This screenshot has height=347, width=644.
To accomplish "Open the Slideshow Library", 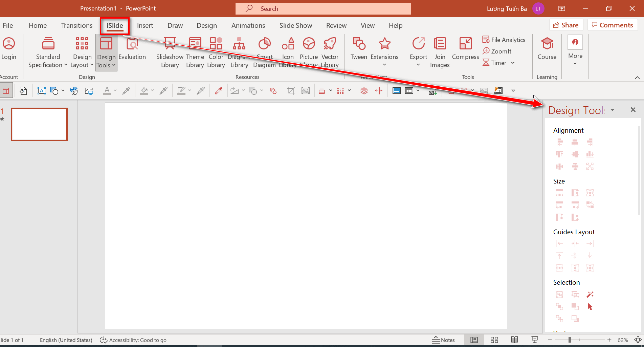I will tap(170, 52).
